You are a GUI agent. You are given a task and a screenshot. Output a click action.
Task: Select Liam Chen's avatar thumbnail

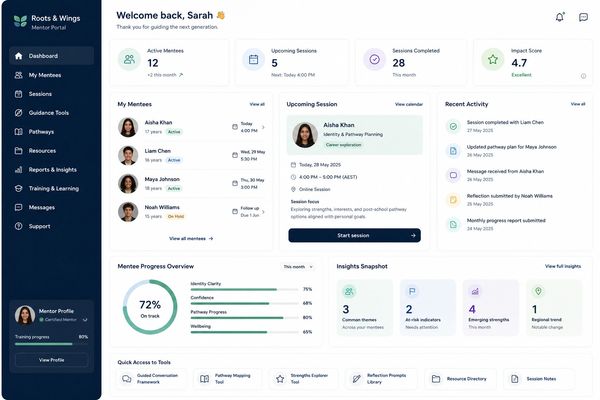pyautogui.click(x=128, y=155)
